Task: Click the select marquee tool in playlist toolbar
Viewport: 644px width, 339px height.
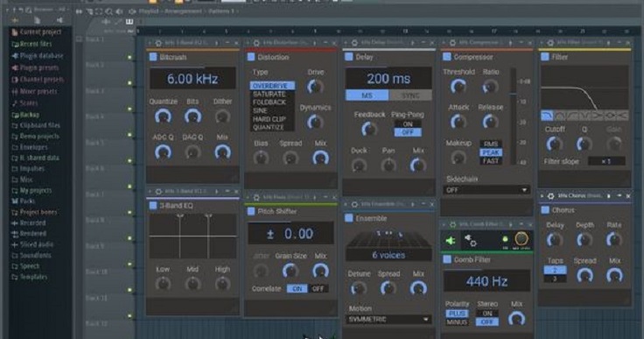Action: click(99, 11)
